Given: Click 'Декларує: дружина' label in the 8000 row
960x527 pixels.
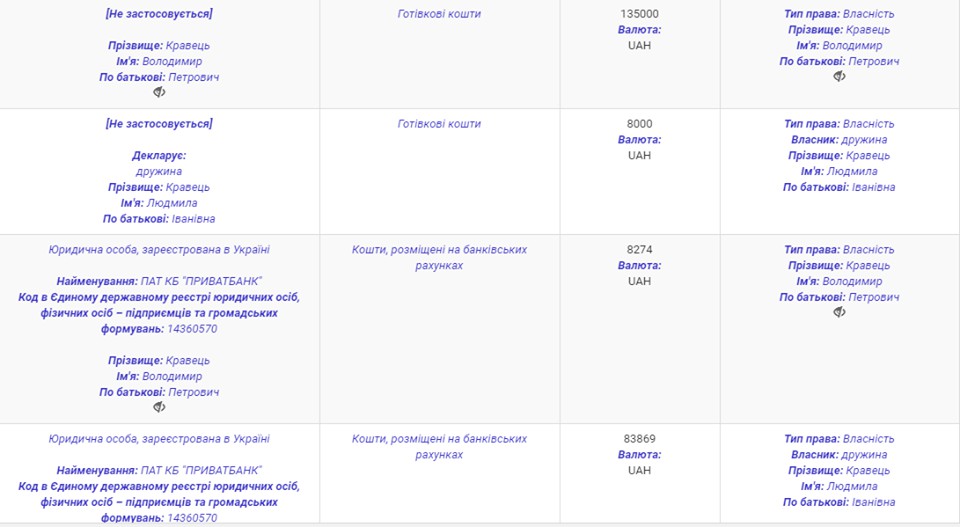Looking at the screenshot, I should 159,163.
